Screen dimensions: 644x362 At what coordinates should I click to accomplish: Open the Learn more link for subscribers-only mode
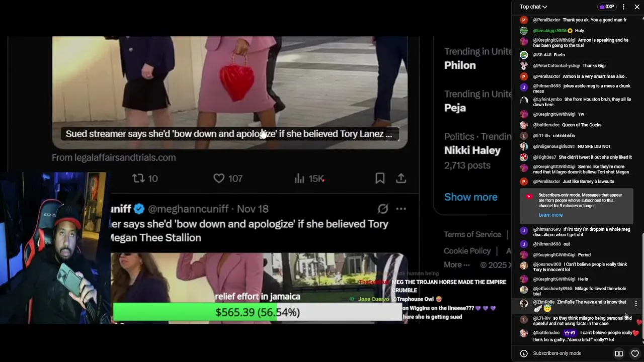coord(550,215)
